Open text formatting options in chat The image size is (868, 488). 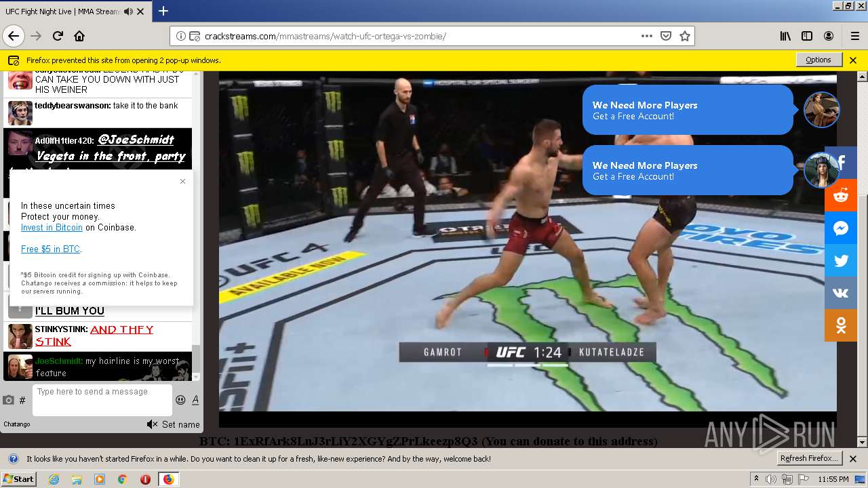pos(195,400)
